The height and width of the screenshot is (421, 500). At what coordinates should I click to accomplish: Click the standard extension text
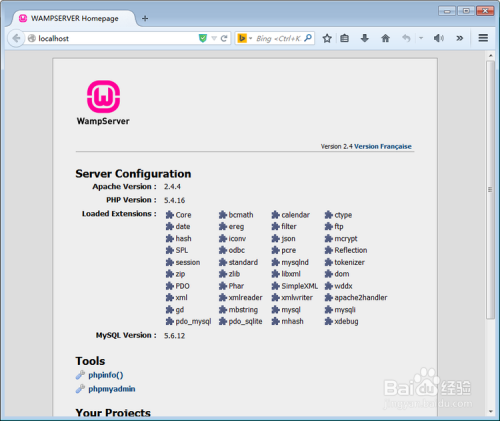[243, 262]
